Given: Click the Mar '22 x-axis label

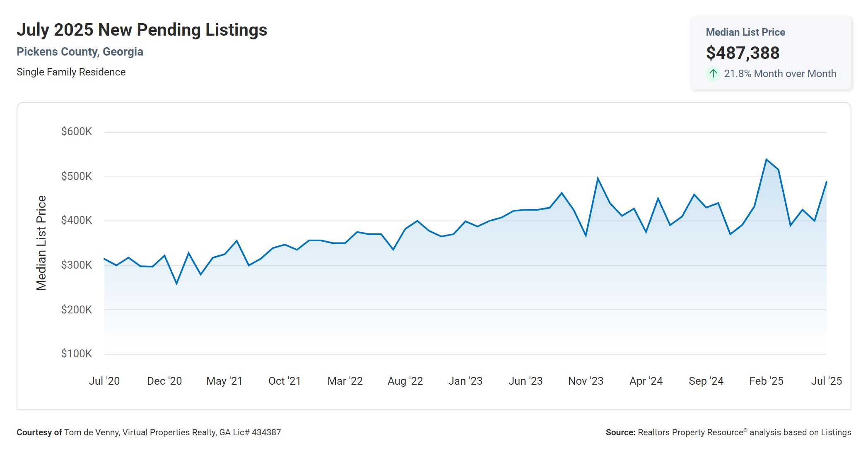Looking at the screenshot, I should (345, 381).
